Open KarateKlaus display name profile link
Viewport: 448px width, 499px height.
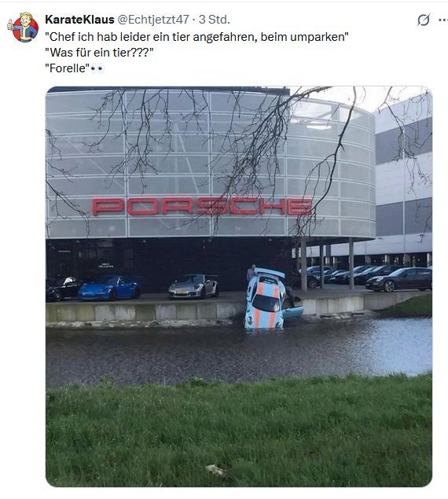coord(79,20)
